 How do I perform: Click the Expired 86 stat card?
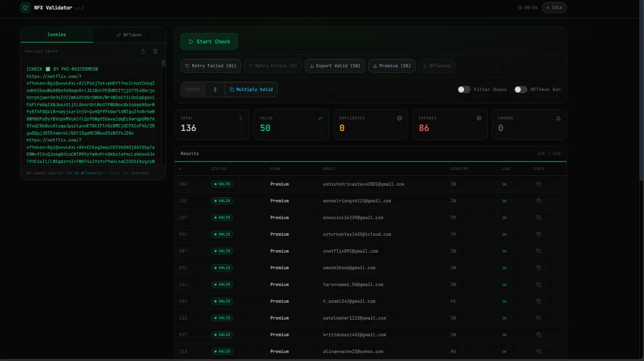pos(450,124)
